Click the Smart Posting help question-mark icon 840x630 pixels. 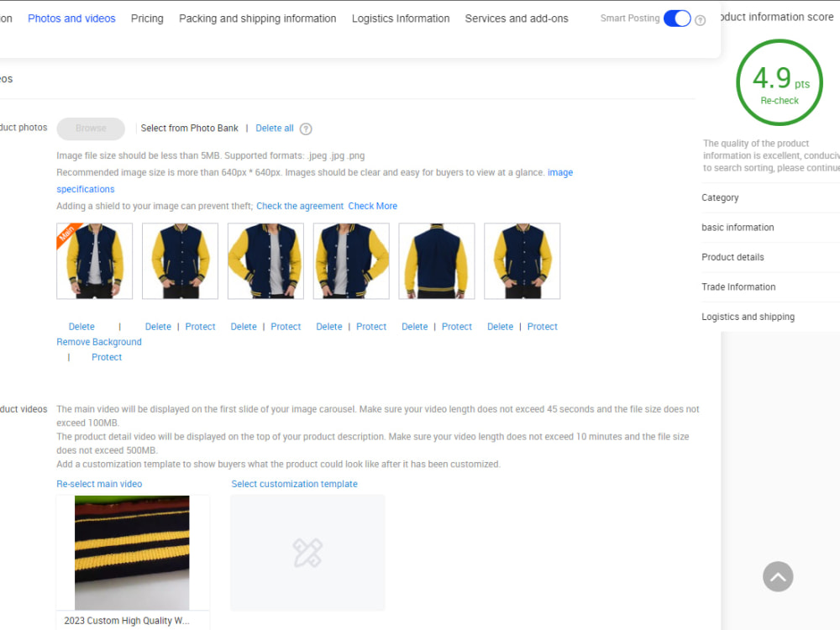click(700, 20)
